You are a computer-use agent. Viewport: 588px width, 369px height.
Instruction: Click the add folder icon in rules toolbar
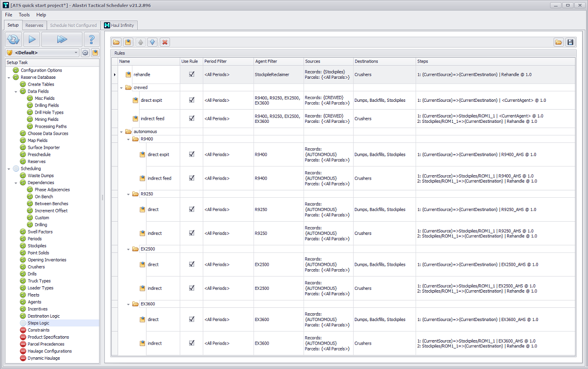(116, 42)
